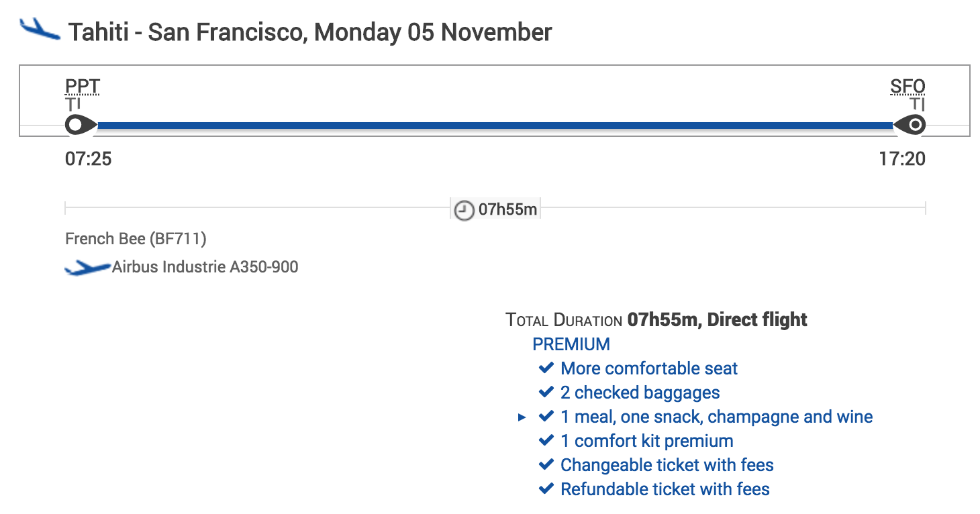Image resolution: width=980 pixels, height=514 pixels.
Task: Click the clock icon beside 07h55m
Action: pos(464,210)
